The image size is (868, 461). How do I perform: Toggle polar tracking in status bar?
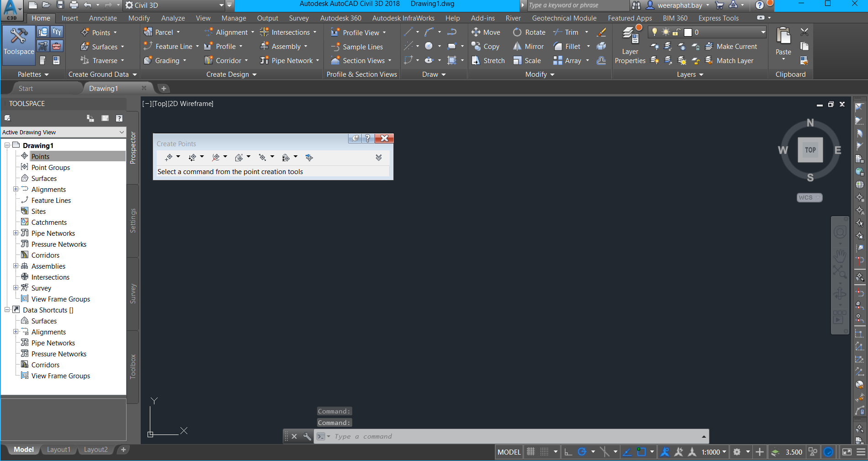pos(582,452)
